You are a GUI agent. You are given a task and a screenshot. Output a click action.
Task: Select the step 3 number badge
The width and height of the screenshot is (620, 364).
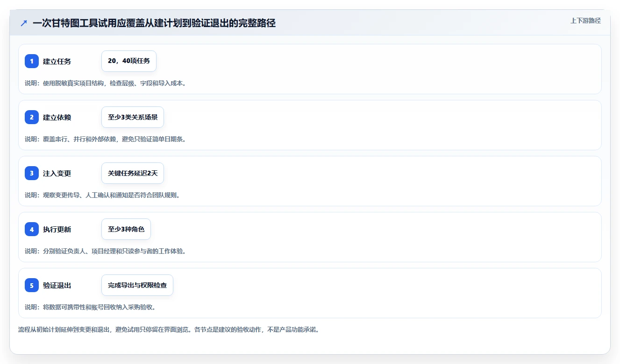(32, 173)
